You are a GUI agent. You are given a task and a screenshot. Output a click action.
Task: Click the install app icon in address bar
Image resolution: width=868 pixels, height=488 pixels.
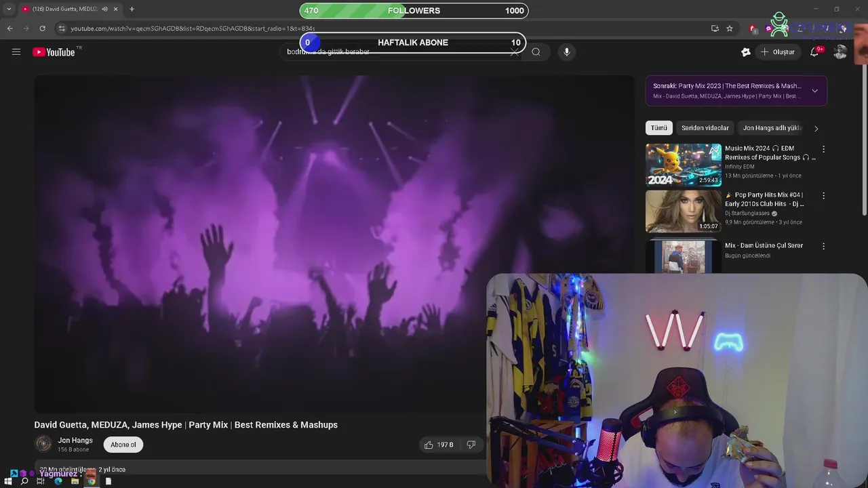715,28
